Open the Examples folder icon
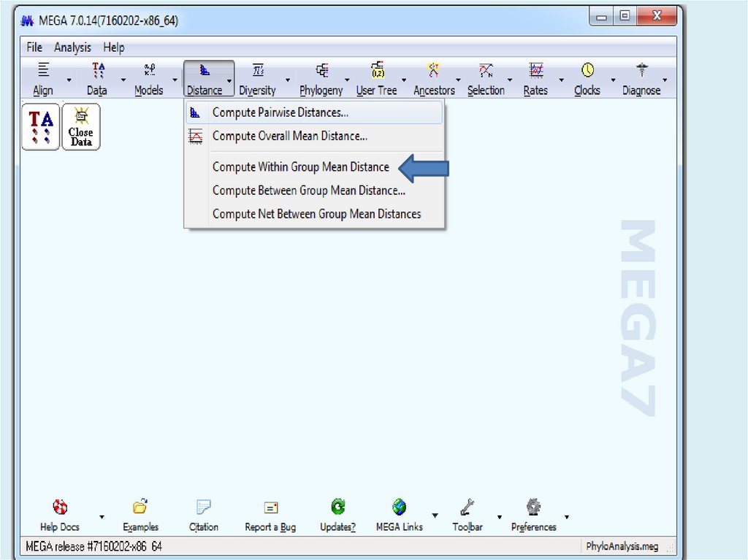The image size is (748, 560). coord(140,506)
